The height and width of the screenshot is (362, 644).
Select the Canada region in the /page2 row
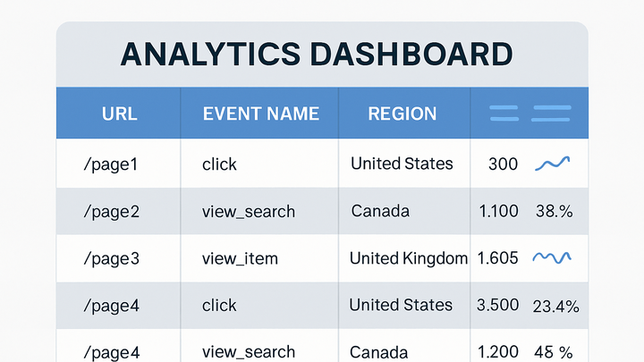(x=380, y=211)
